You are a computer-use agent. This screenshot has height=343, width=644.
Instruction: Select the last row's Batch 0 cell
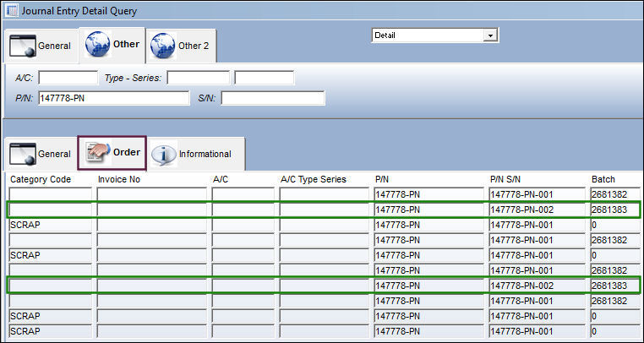click(x=614, y=331)
